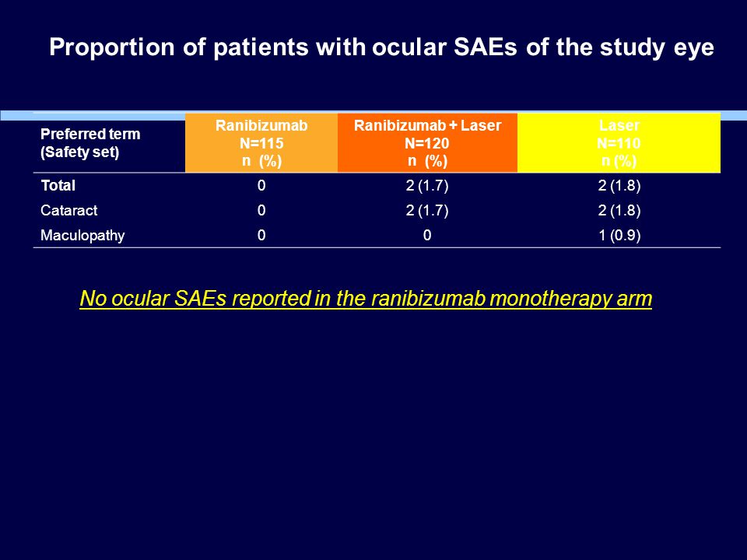Click the Total value under Ranibizumab column
Screen dimensions: 747x560
coord(261,185)
